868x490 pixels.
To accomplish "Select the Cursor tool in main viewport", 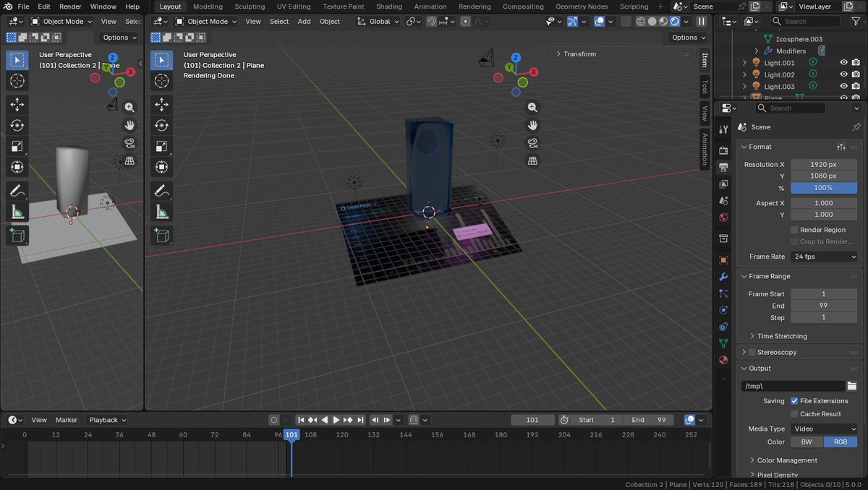I will (x=162, y=81).
